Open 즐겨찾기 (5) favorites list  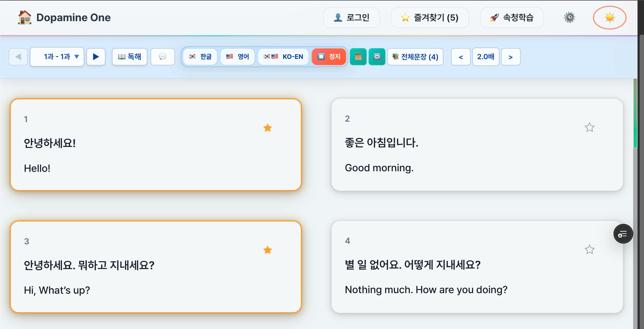[x=430, y=18]
